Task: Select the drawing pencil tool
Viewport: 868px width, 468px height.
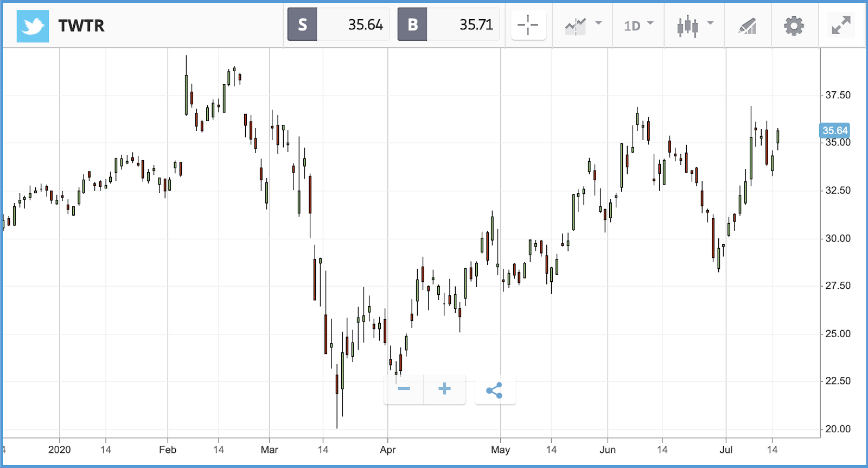Action: pyautogui.click(x=748, y=26)
